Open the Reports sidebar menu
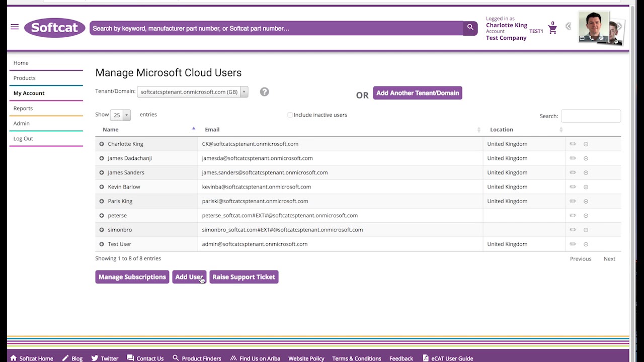The image size is (644, 362). (23, 108)
